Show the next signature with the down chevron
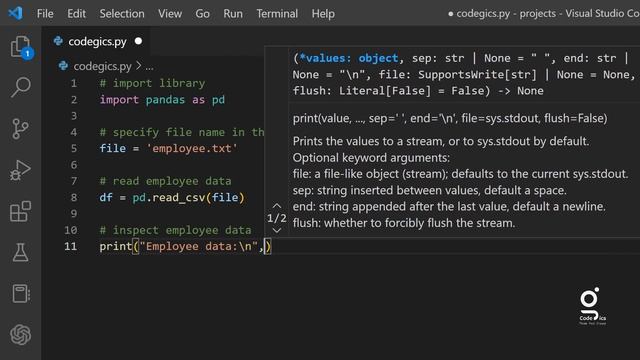The width and height of the screenshot is (640, 360). [277, 231]
